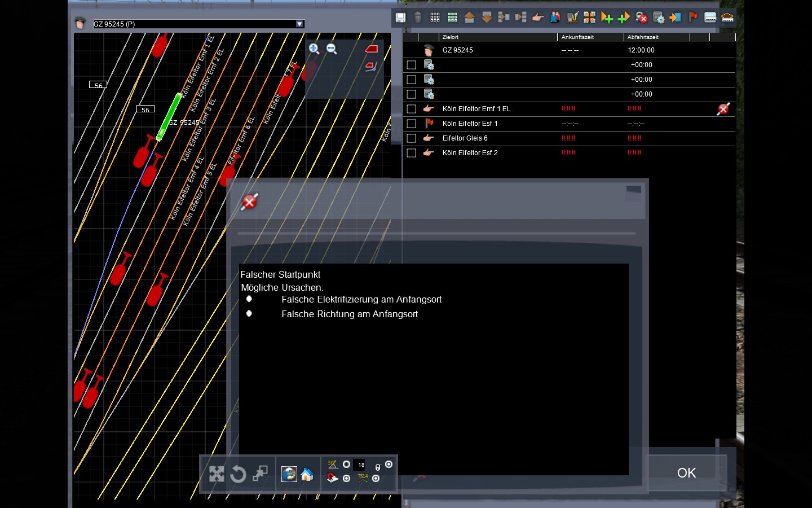
Task: Click the save floppy disk icon
Action: coord(400,17)
